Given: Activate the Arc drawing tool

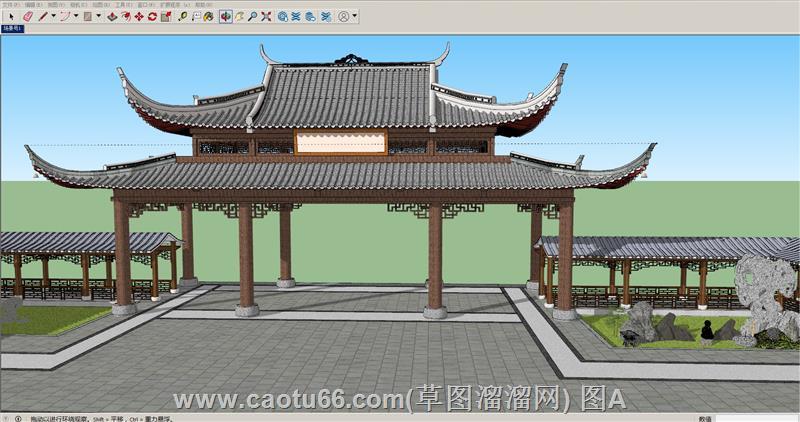Looking at the screenshot, I should [65, 16].
